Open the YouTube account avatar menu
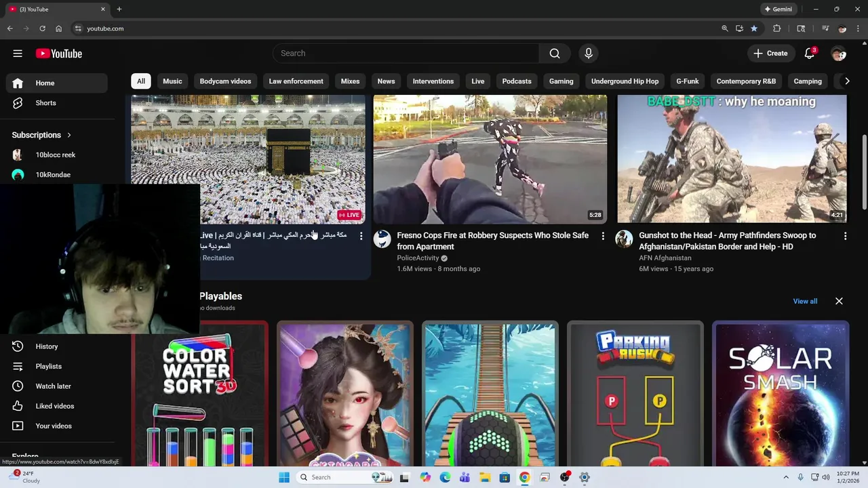The height and width of the screenshot is (488, 868). pos(839,54)
